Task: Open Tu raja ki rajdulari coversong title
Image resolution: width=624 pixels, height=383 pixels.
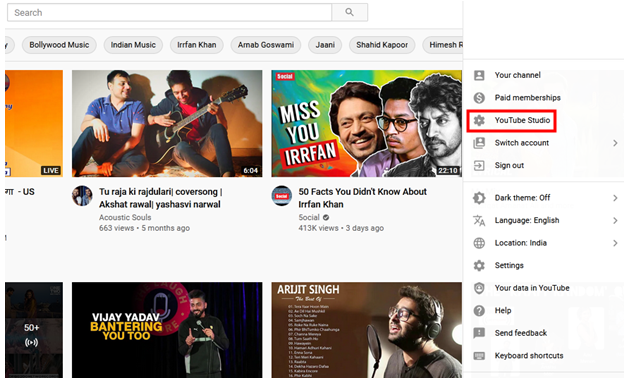Action: [161, 198]
